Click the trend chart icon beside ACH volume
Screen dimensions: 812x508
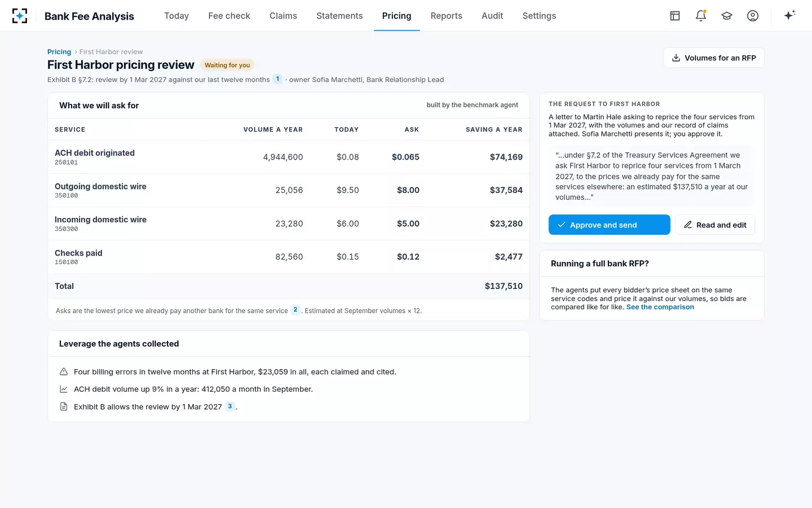[64, 389]
